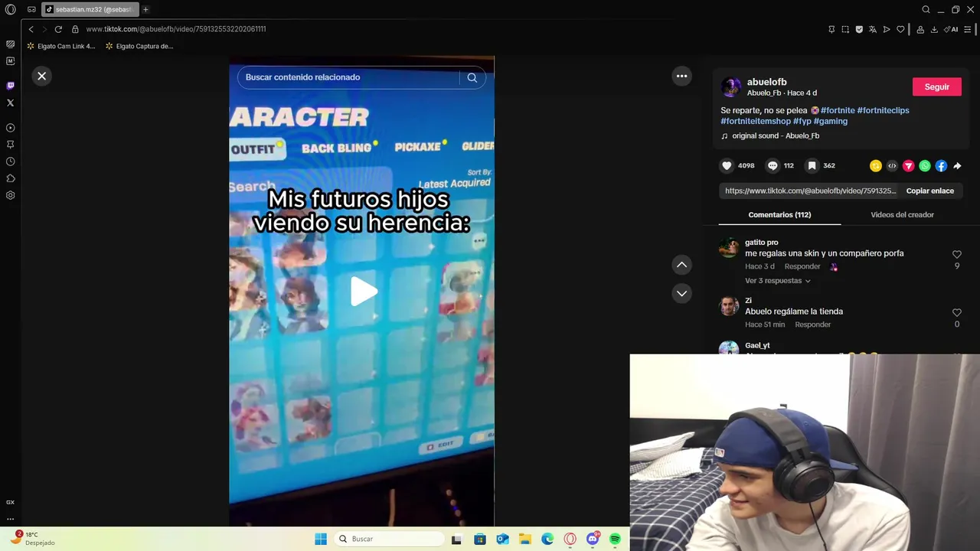Open the browser downloads icon
Viewport: 980px width, 551px height.
click(x=934, y=30)
